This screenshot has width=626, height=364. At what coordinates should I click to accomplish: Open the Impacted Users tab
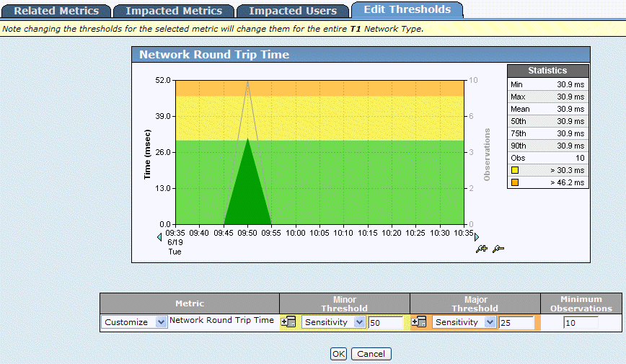click(x=293, y=11)
